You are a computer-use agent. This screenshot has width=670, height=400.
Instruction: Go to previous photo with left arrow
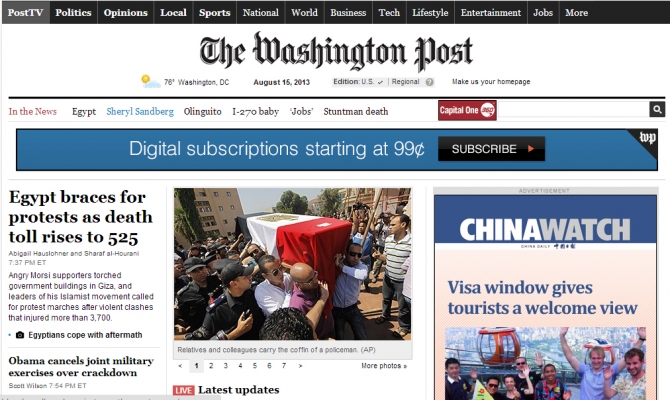180,366
